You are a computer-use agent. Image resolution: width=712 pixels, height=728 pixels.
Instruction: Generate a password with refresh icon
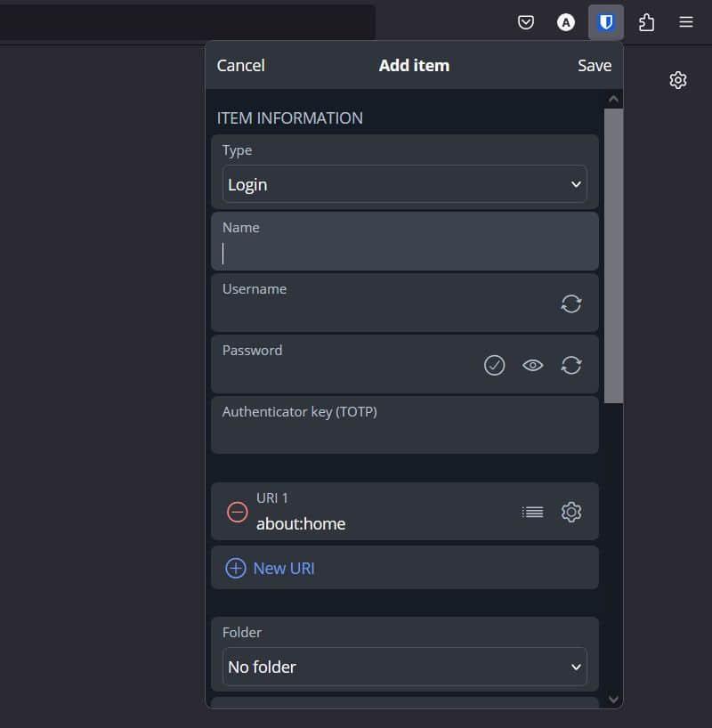571,365
